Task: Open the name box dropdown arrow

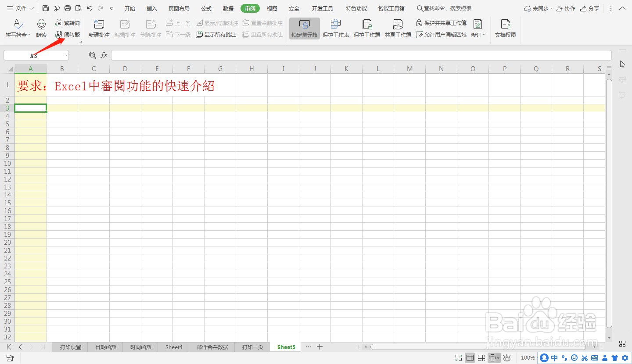Action: tap(66, 55)
